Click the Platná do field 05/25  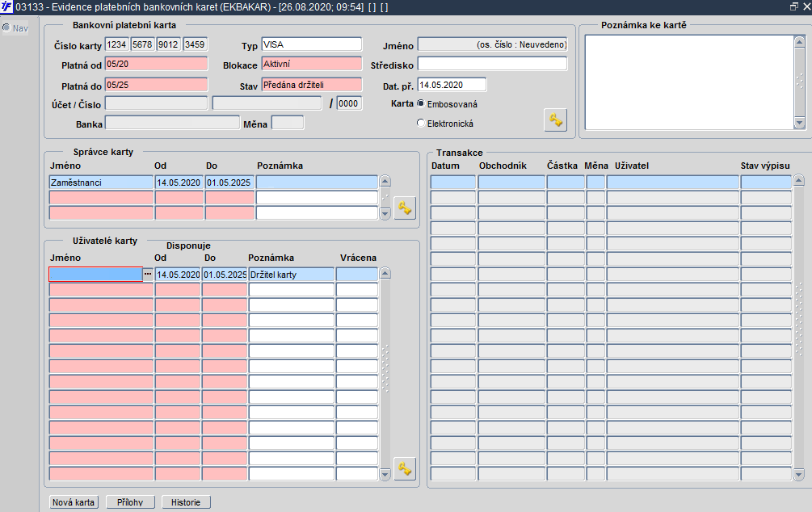point(157,85)
